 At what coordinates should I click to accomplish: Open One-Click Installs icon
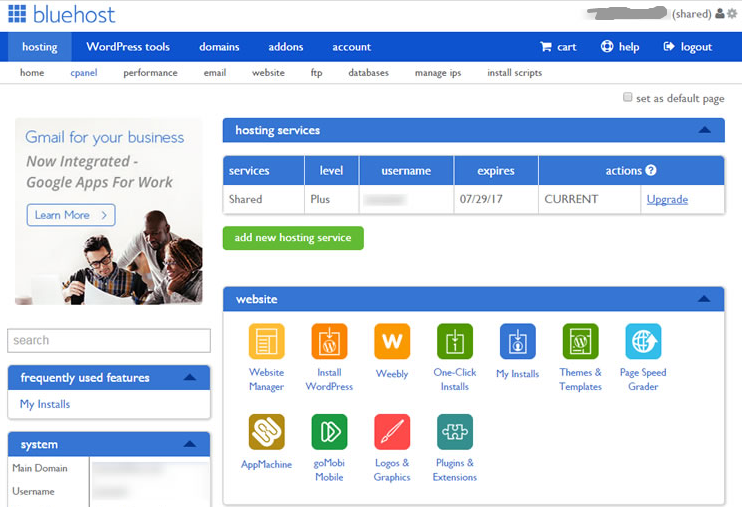coord(455,341)
